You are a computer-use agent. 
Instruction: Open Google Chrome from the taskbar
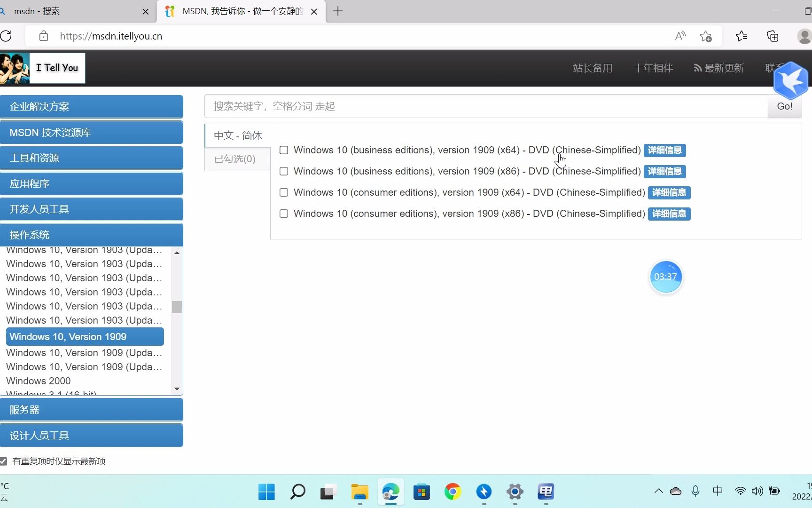point(453,492)
